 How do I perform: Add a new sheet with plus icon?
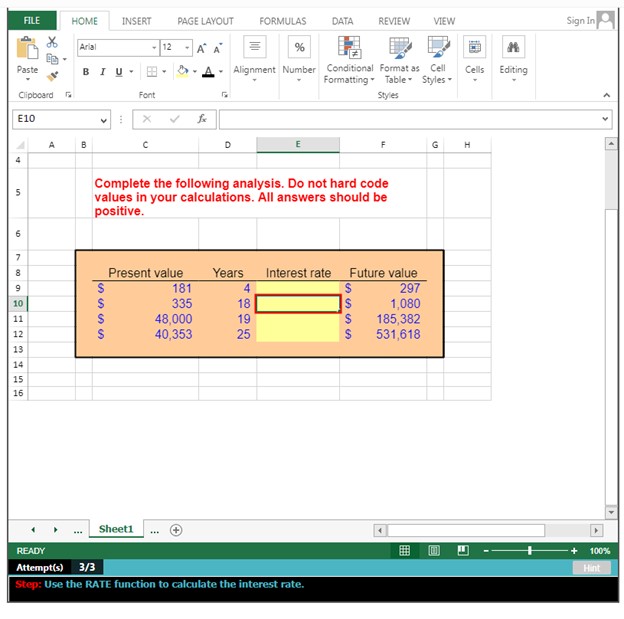(x=176, y=530)
